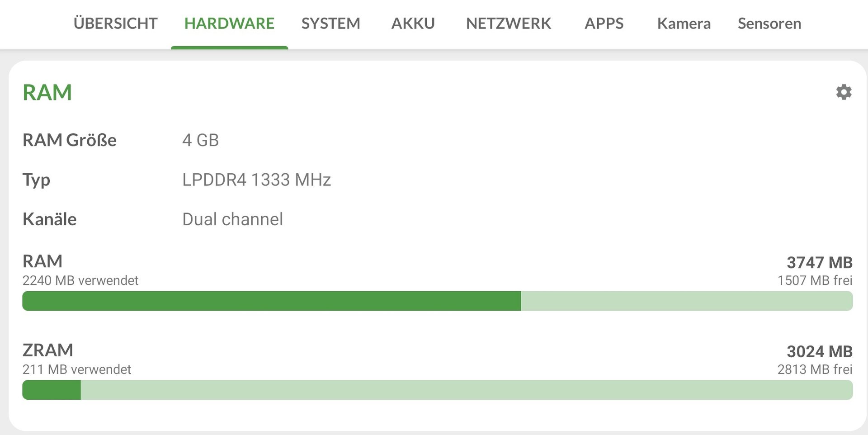Go to the AKKU tab

pos(413,24)
